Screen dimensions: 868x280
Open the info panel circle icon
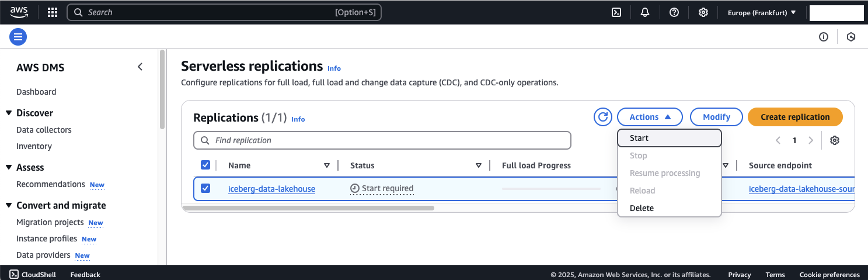(824, 37)
